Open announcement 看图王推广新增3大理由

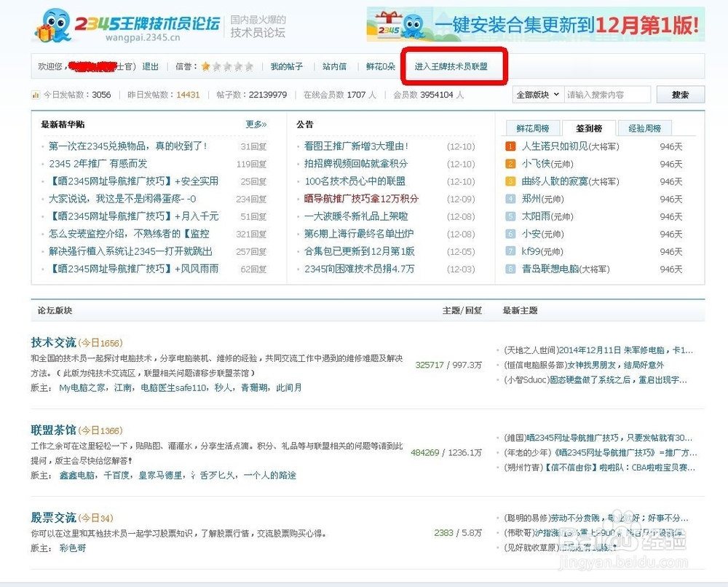[x=356, y=146]
